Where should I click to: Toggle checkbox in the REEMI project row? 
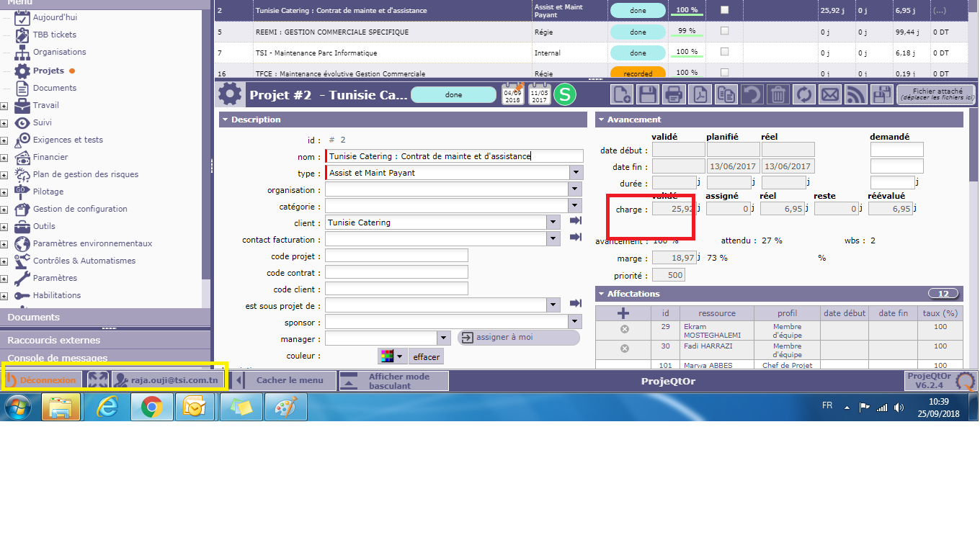coord(725,31)
